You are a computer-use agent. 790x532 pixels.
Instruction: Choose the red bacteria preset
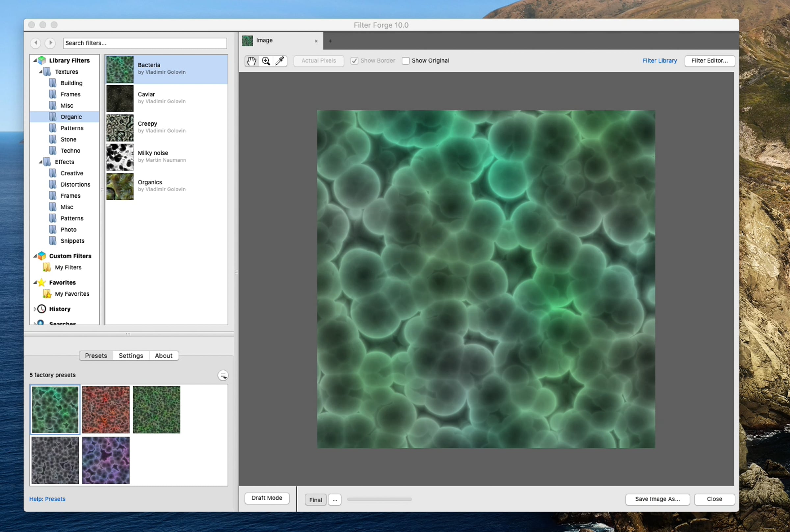click(x=106, y=410)
